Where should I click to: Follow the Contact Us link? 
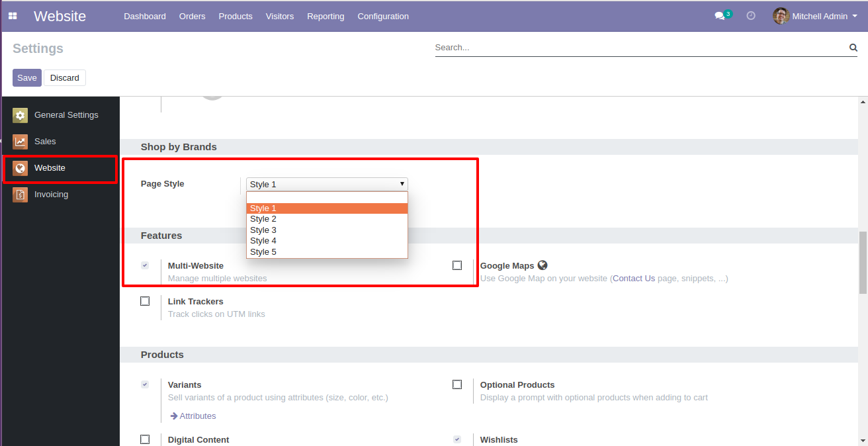click(x=634, y=279)
